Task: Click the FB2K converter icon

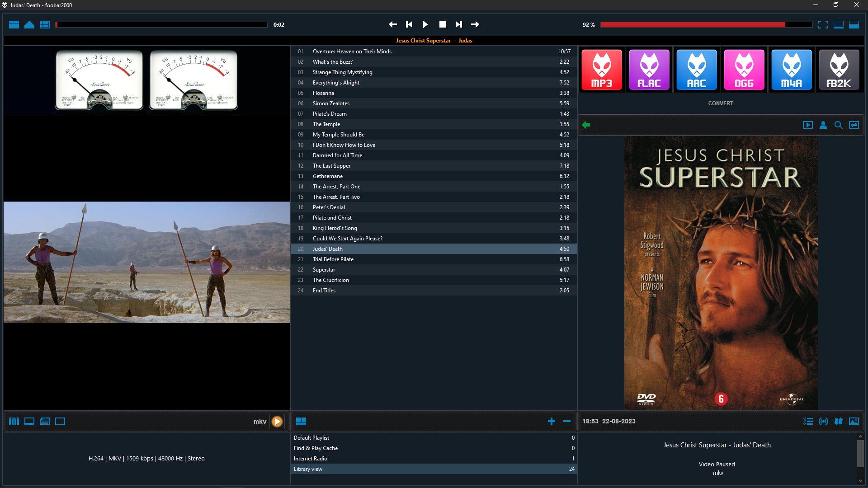Action: click(x=839, y=70)
